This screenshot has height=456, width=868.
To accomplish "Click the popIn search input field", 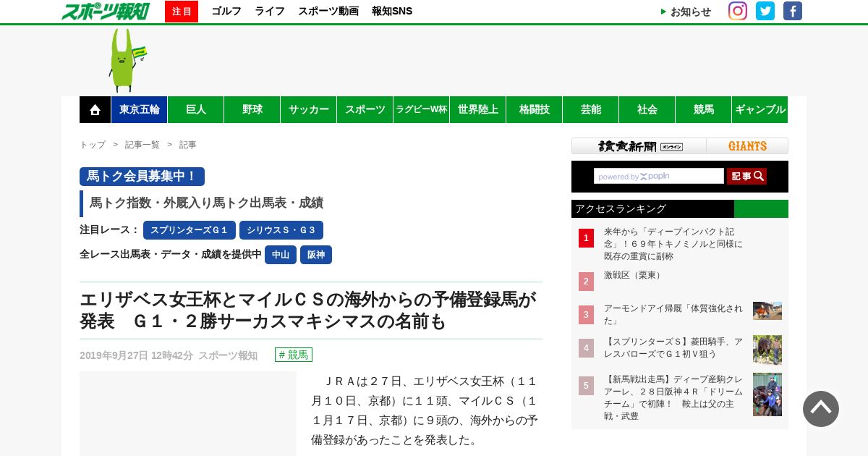I will coord(659,176).
